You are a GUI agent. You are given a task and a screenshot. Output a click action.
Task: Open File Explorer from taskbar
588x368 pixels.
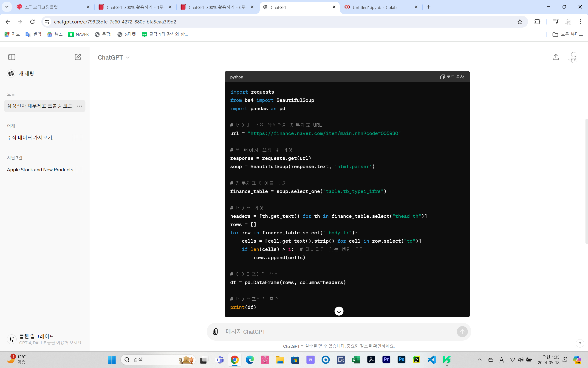click(x=280, y=359)
